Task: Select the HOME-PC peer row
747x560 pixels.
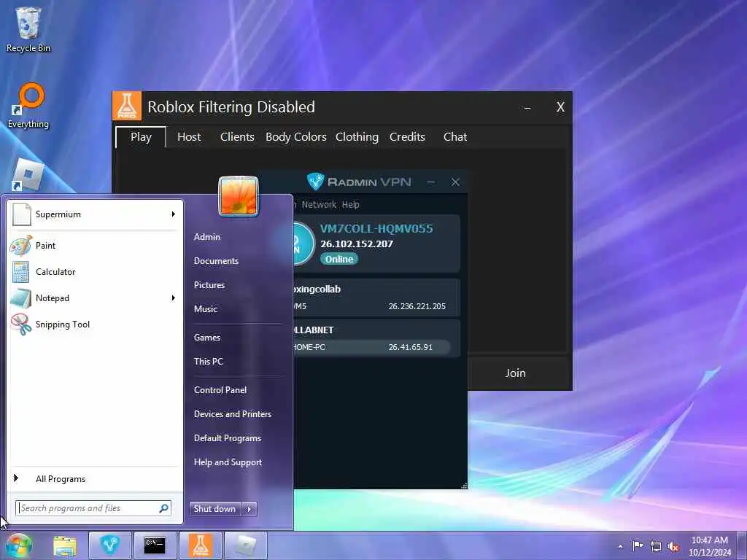Action: 371,347
